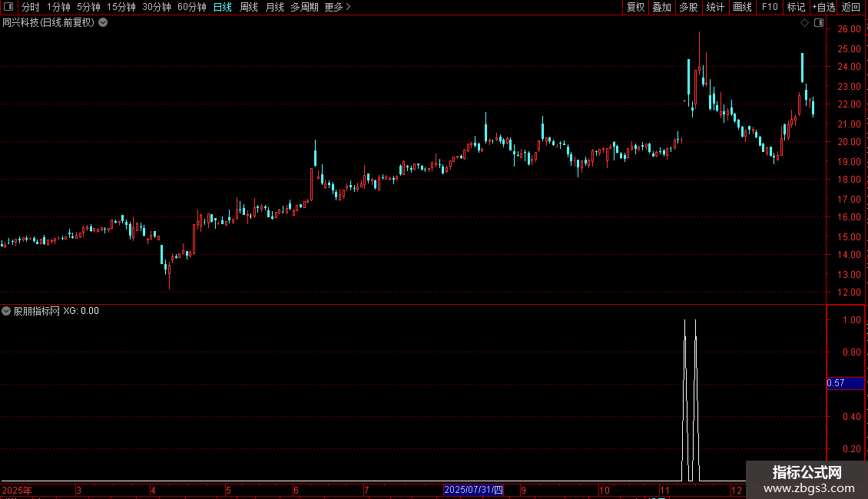The width and height of the screenshot is (868, 499).
Task: Click the 20.00 price axis label
Action: 849,141
